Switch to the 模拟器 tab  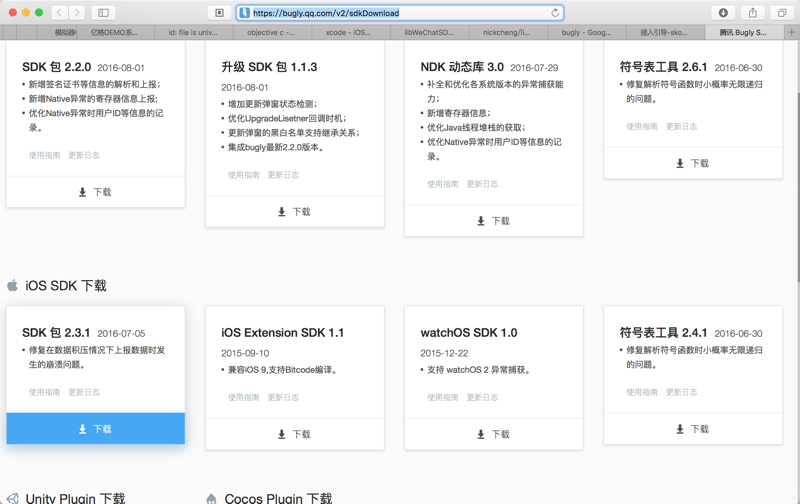57,32
